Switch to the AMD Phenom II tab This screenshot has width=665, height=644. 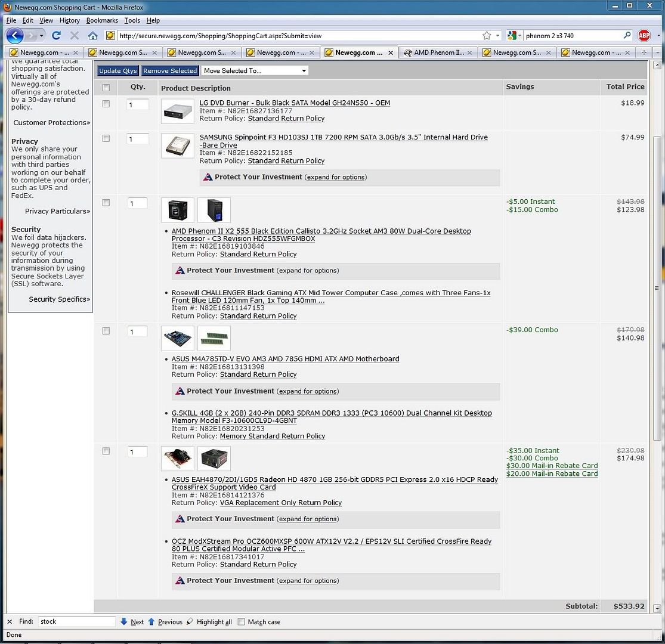438,52
